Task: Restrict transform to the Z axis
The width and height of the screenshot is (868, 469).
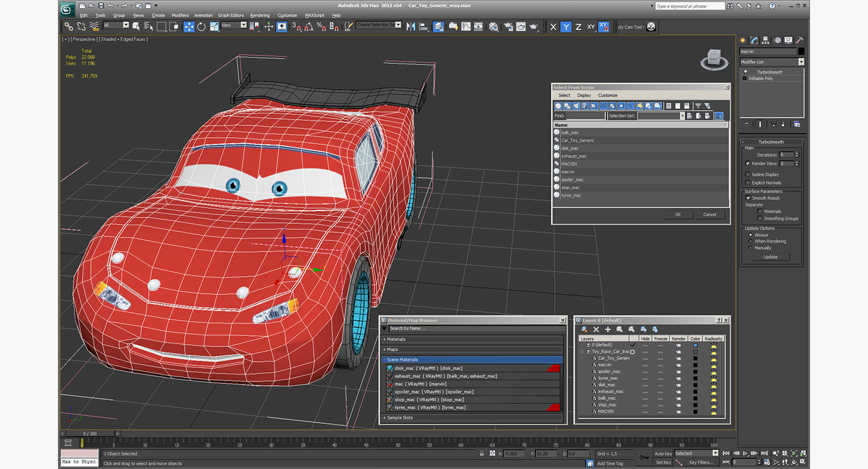Action: click(578, 27)
